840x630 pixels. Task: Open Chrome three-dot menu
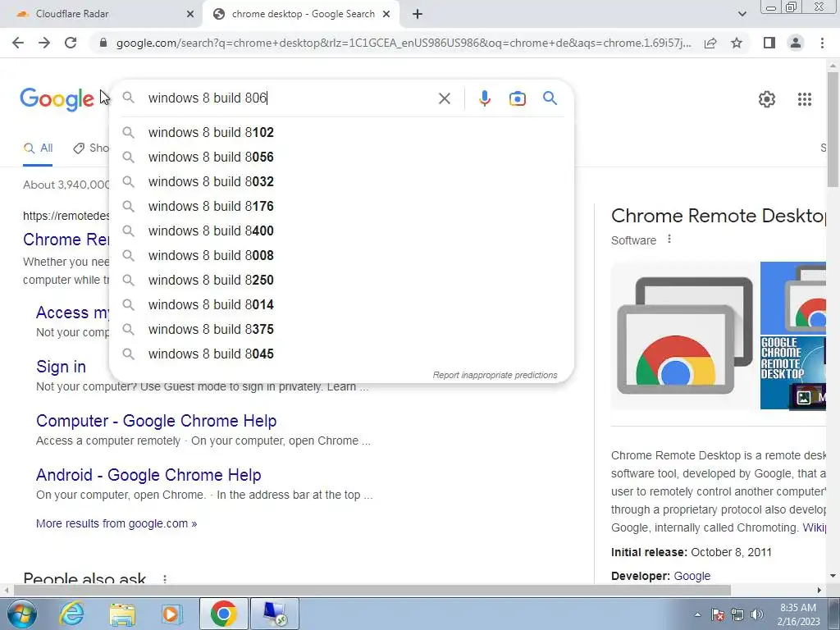[x=822, y=43]
